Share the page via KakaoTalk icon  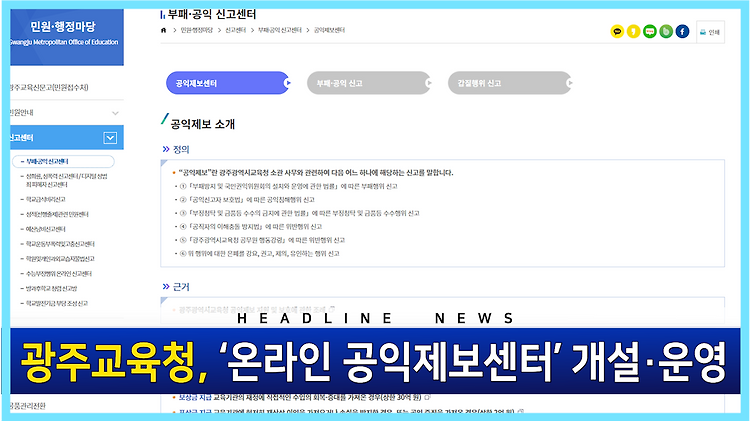617,32
